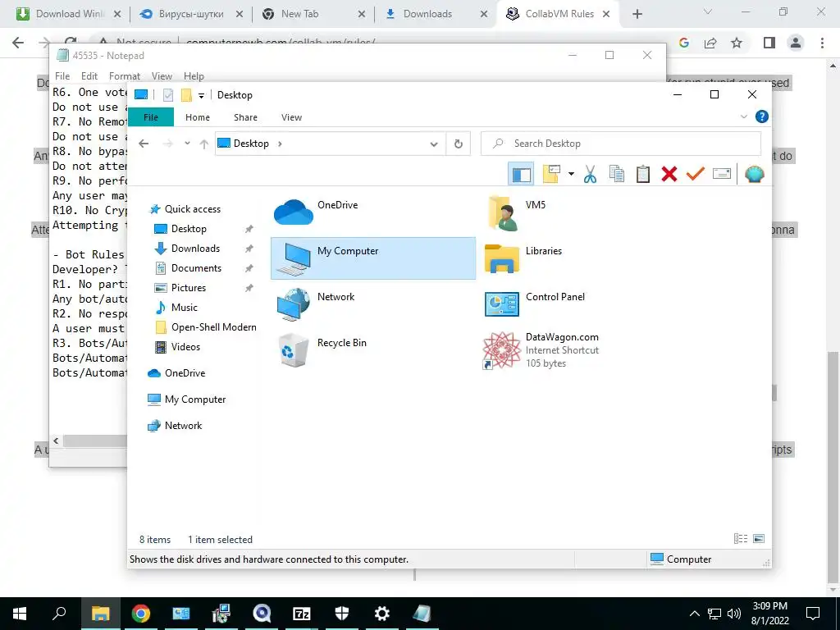Expand the ribbon chevron
The height and width of the screenshot is (630, 840).
pos(743,116)
